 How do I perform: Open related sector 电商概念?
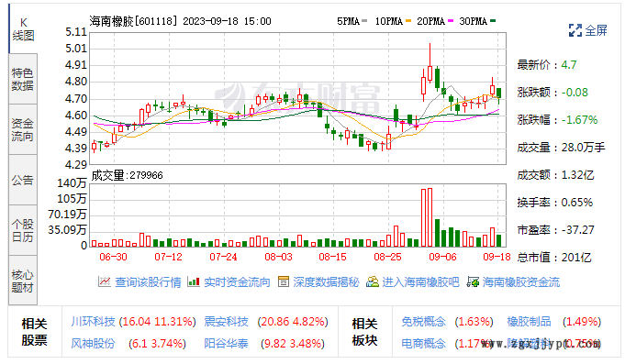(423, 343)
